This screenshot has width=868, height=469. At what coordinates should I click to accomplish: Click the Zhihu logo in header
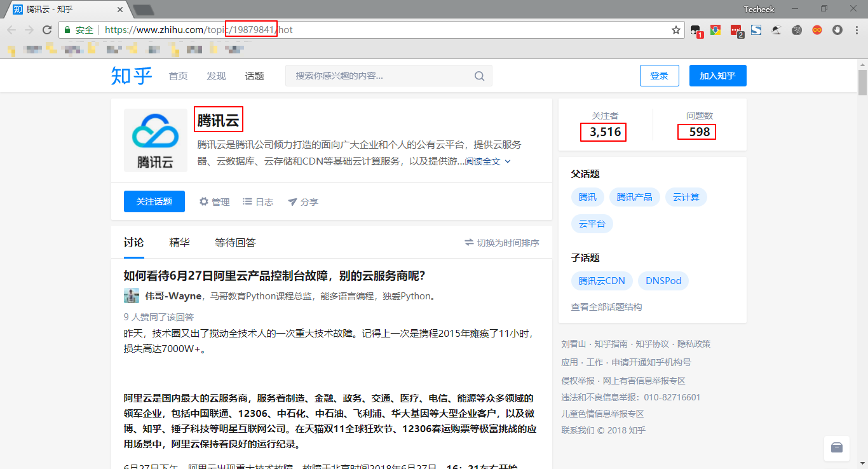pyautogui.click(x=132, y=76)
